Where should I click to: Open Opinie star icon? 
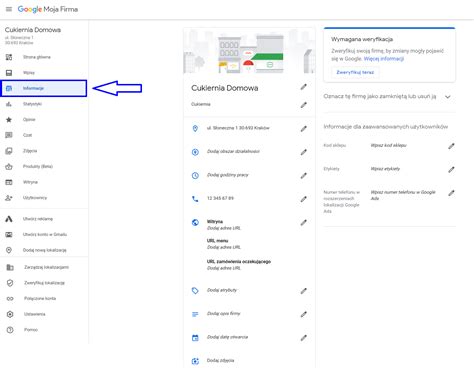[9, 120]
